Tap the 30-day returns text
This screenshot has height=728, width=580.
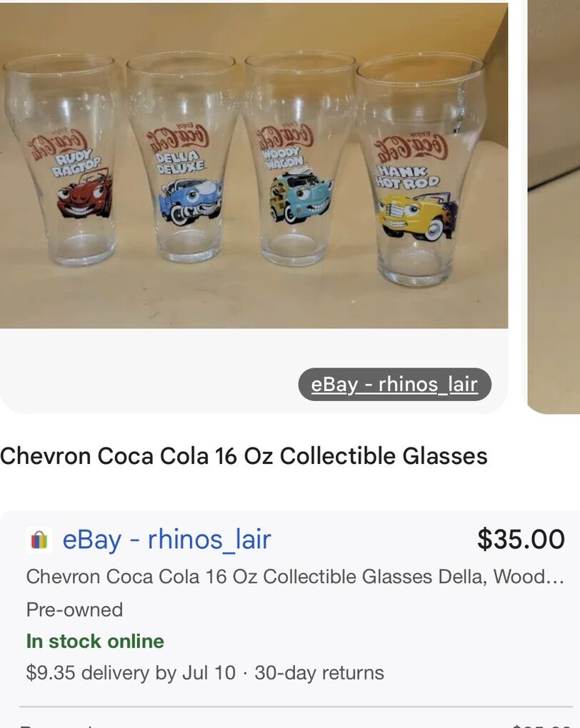319,672
